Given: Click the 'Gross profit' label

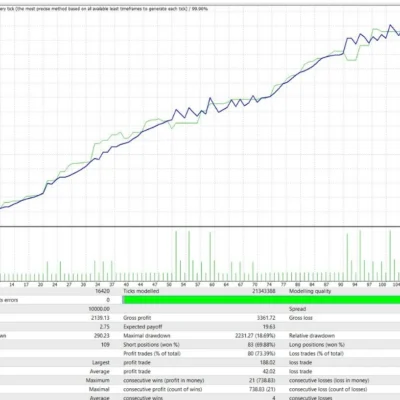Looking at the screenshot, I should pyautogui.click(x=137, y=318).
